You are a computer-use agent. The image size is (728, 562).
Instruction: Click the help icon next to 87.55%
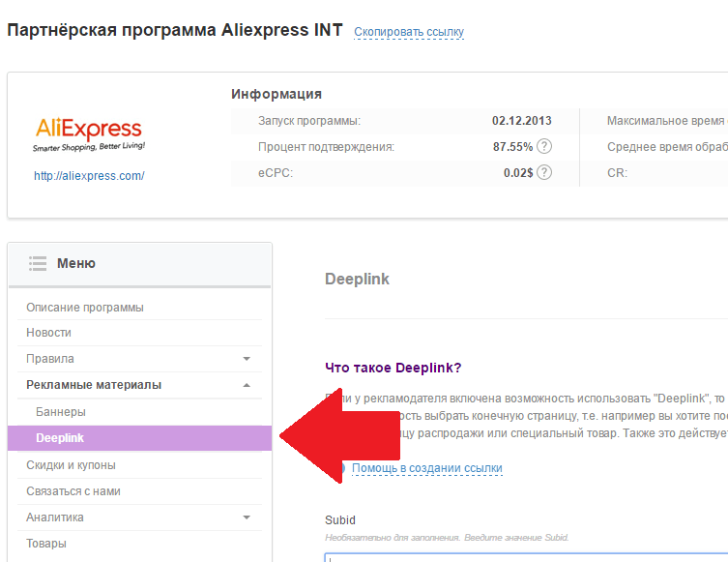coord(544,146)
